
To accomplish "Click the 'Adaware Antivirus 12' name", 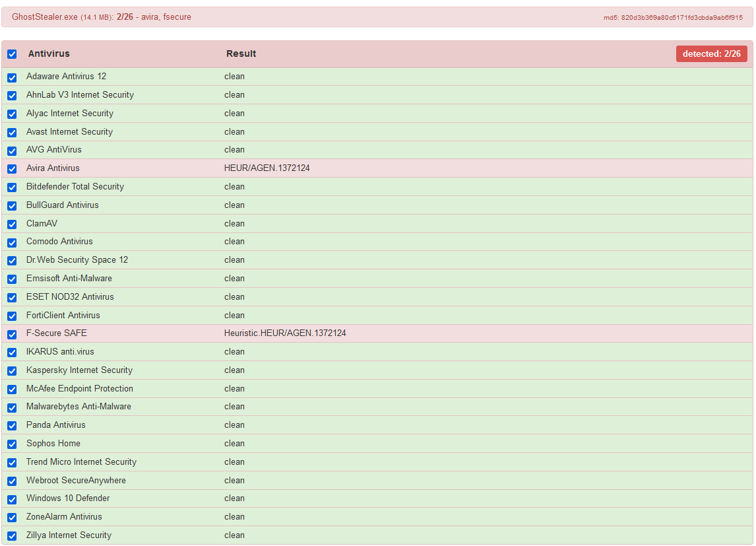I will click(66, 76).
